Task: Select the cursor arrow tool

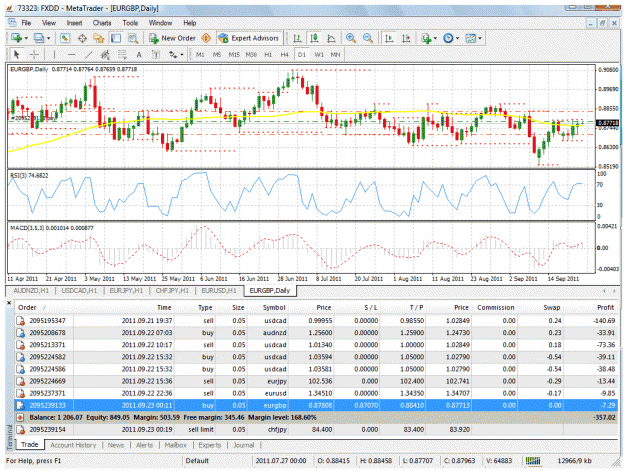Action: 16,55
